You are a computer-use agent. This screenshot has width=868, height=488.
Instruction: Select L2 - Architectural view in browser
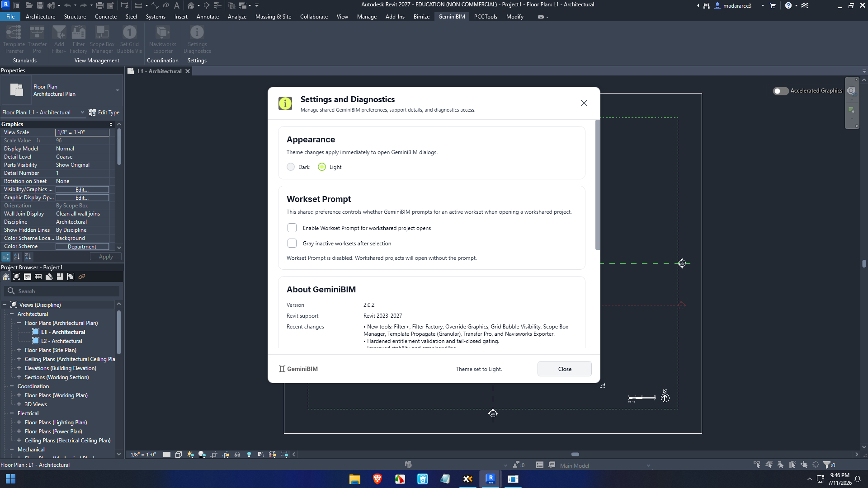(x=61, y=341)
